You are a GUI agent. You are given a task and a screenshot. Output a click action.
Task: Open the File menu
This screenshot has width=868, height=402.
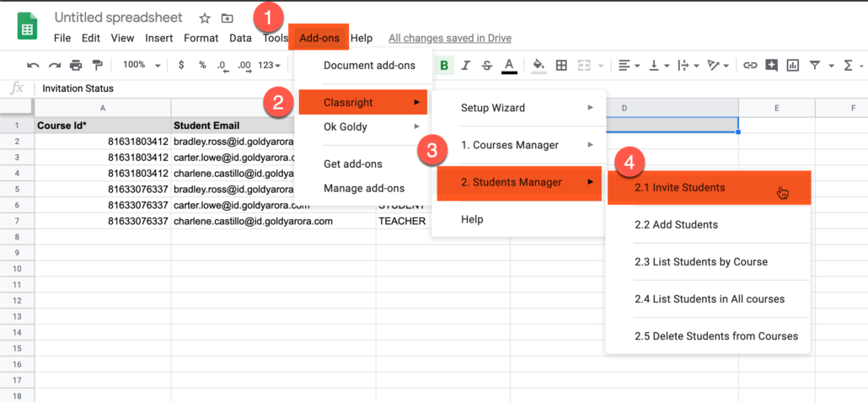coord(62,38)
